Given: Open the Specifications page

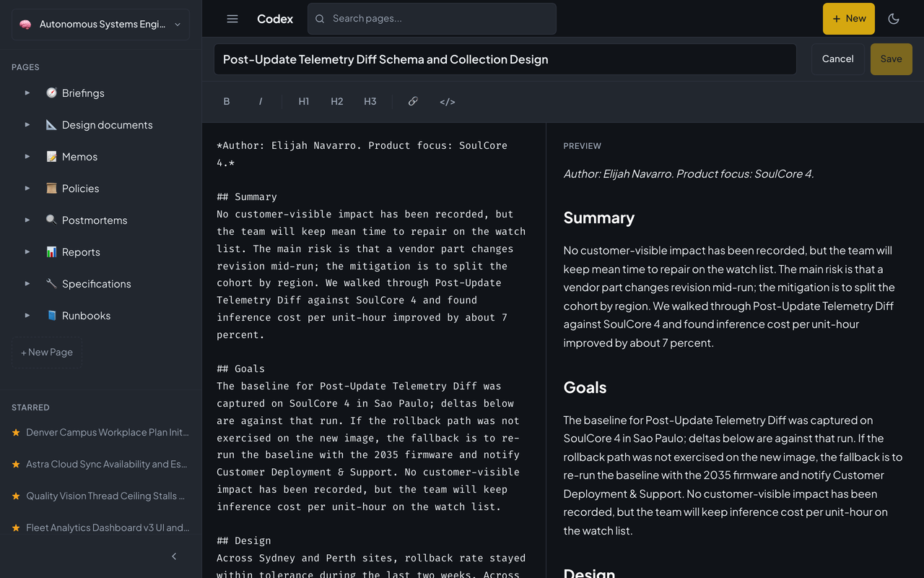Looking at the screenshot, I should click(x=97, y=284).
